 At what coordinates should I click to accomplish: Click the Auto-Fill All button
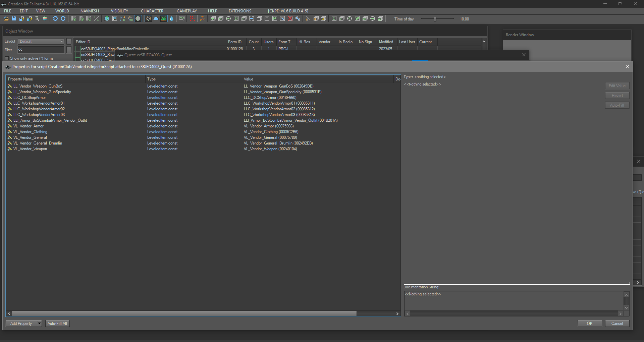(57, 324)
